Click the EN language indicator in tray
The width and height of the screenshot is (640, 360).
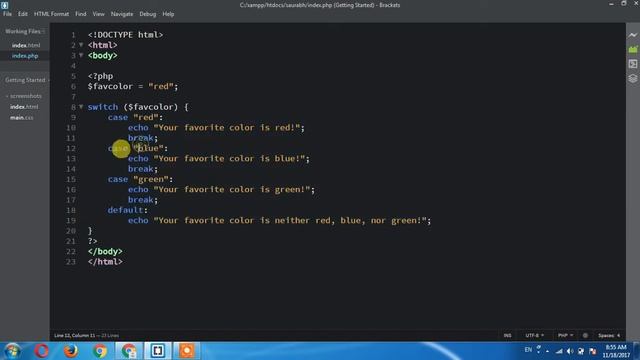528,350
